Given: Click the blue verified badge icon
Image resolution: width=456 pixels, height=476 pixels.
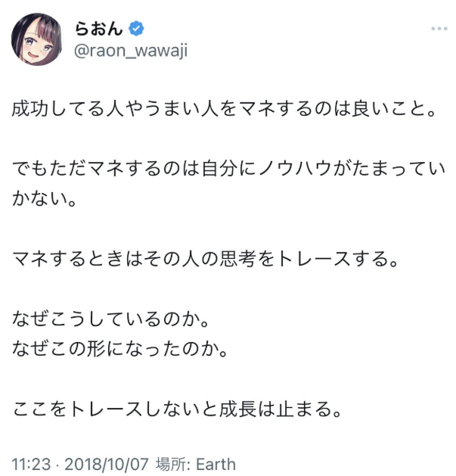Looking at the screenshot, I should pos(136,29).
